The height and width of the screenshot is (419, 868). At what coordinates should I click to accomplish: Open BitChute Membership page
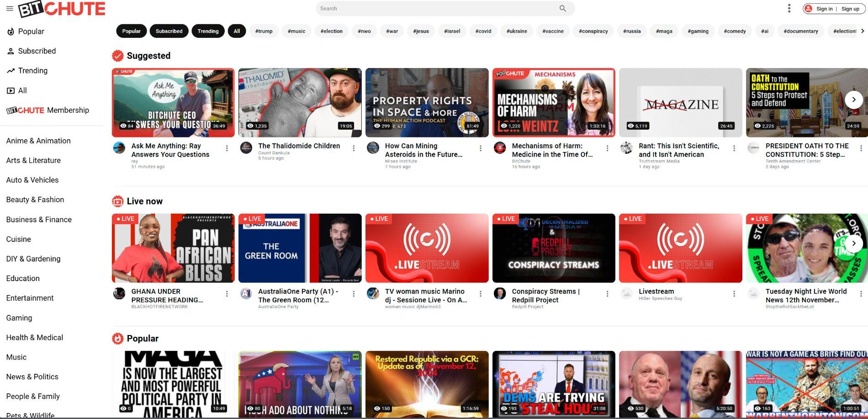48,110
